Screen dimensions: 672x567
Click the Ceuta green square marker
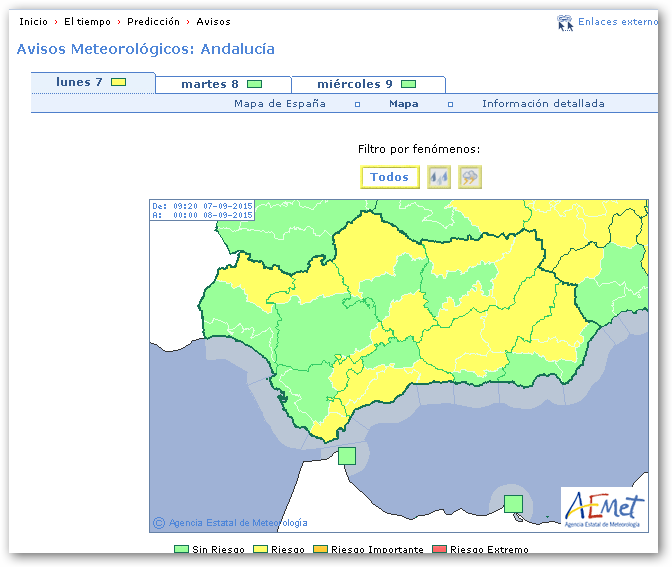pos(347,456)
